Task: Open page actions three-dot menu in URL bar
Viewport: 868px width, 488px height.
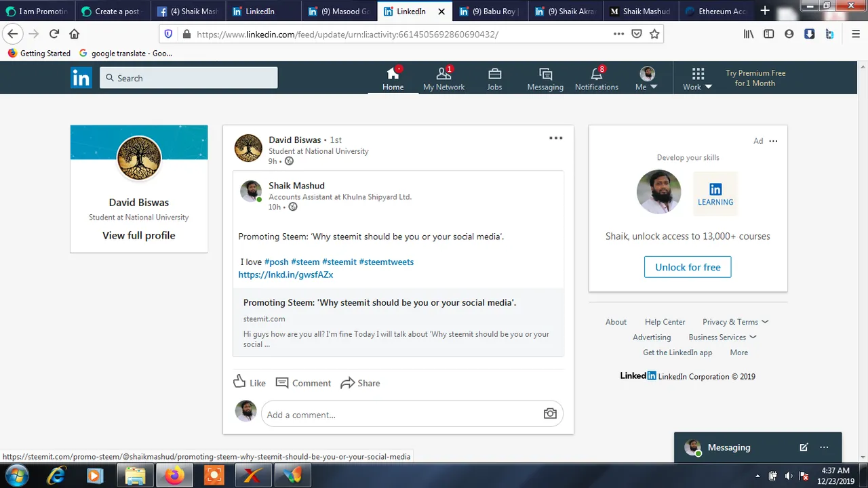Action: click(x=618, y=34)
